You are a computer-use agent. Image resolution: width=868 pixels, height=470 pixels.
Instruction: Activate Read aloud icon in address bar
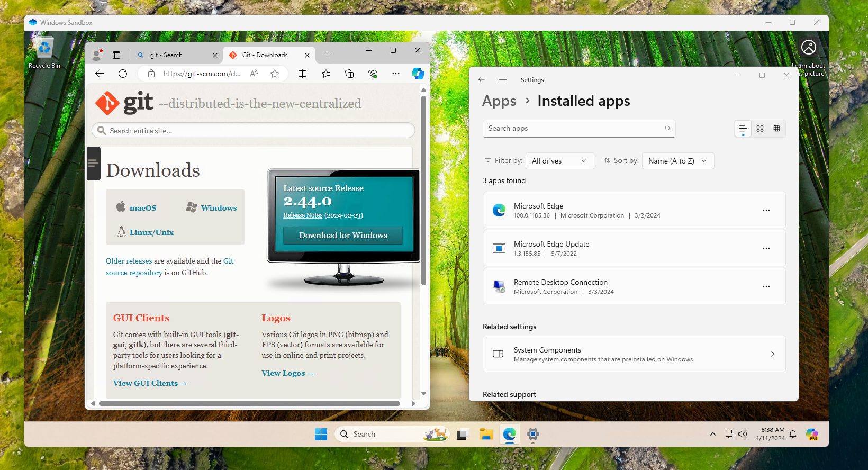coord(254,74)
